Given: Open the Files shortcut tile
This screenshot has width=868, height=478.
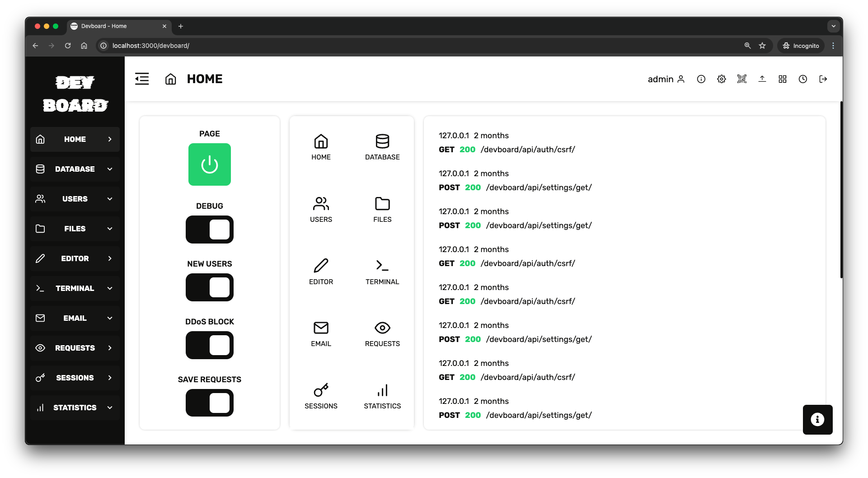Looking at the screenshot, I should (382, 210).
